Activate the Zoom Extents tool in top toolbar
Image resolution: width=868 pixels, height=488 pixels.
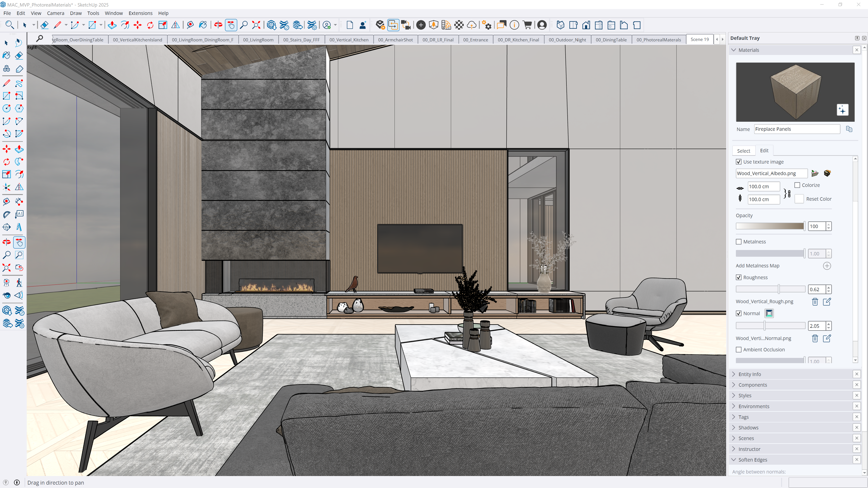(x=256, y=25)
